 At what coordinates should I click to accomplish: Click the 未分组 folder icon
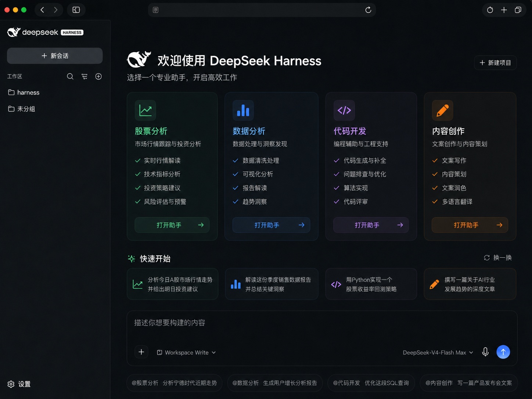click(x=11, y=109)
